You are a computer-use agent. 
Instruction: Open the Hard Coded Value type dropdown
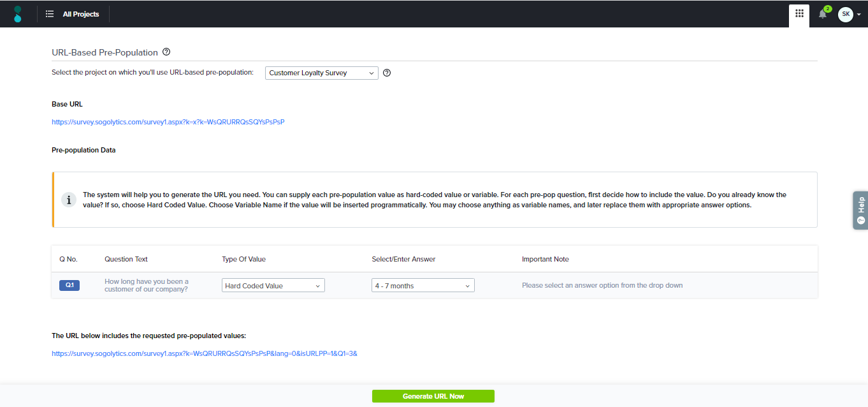pyautogui.click(x=273, y=286)
